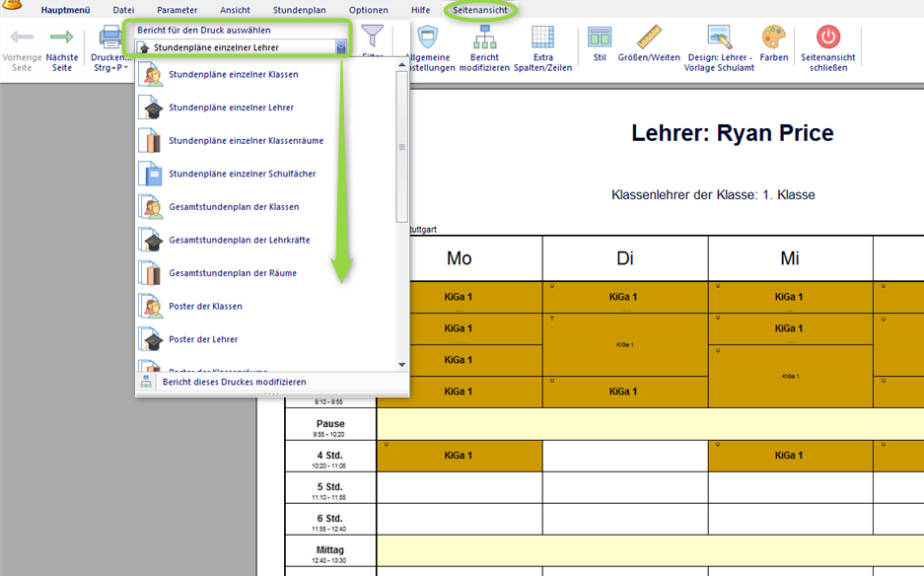Open the Design: Lehrer template option

(720, 37)
